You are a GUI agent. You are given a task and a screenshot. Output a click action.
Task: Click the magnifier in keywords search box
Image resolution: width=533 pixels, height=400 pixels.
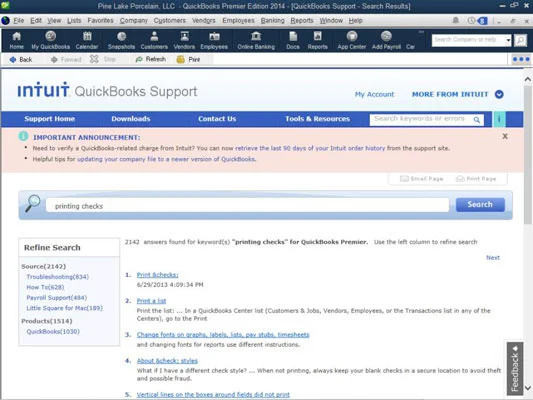coord(477,120)
